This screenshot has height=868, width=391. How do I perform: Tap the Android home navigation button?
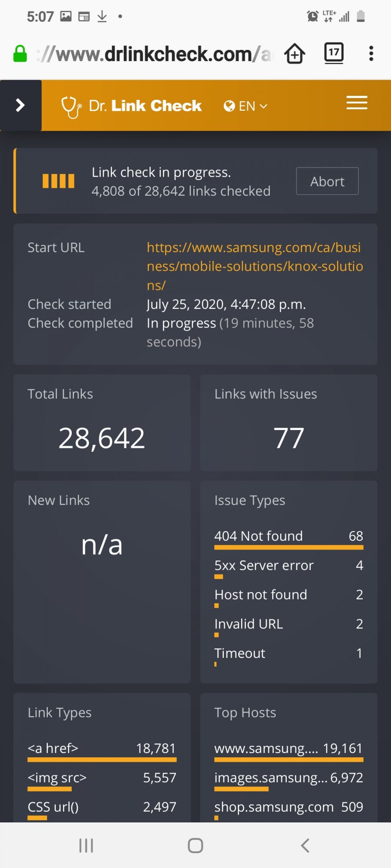(x=195, y=845)
